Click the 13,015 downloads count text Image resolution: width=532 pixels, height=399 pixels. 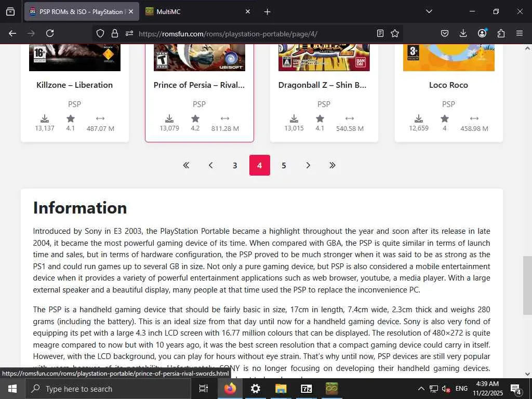(294, 128)
